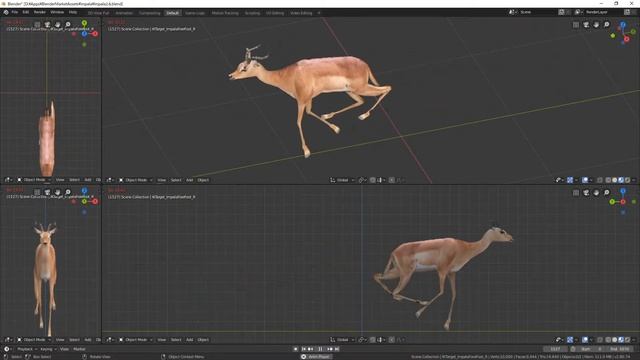Toggle overlays in side-view viewport header
640x360 pixels.
click(x=585, y=340)
